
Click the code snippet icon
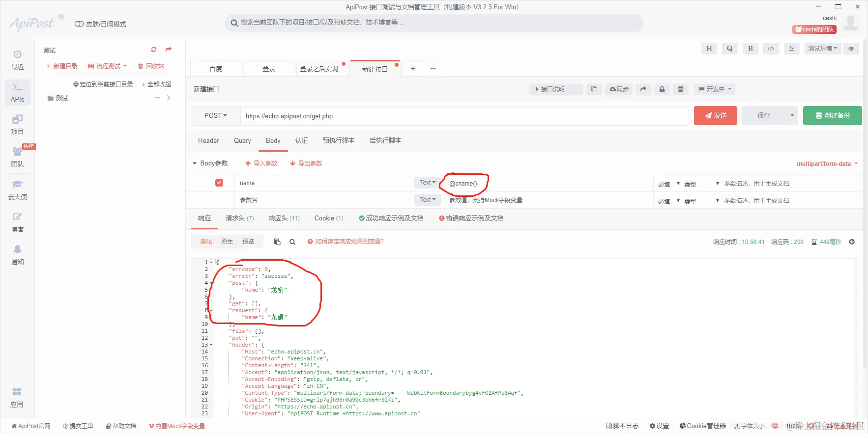pos(771,49)
